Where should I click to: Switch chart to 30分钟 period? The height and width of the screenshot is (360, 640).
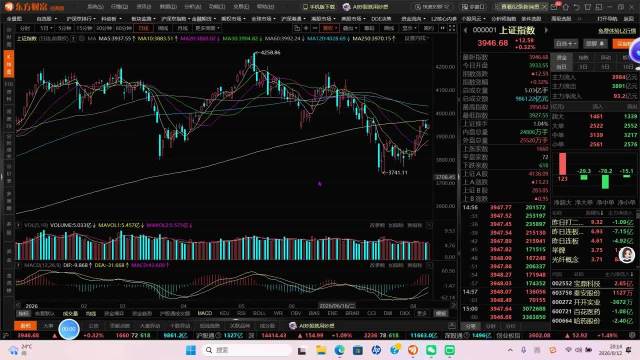click(104, 28)
